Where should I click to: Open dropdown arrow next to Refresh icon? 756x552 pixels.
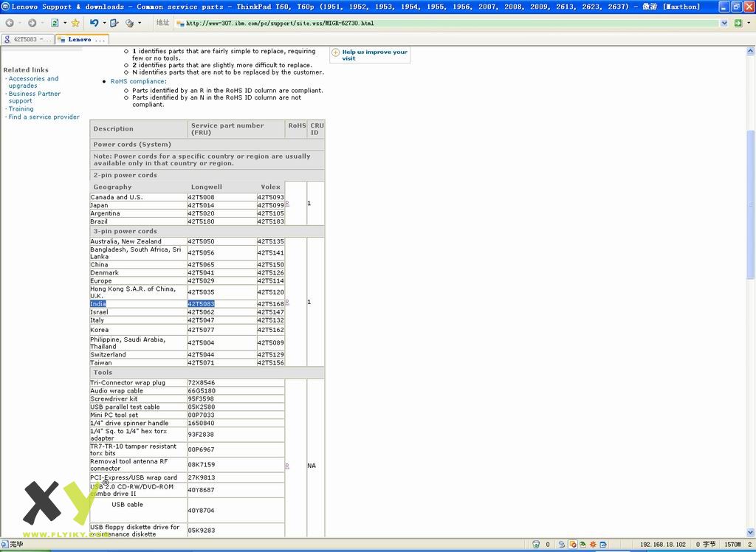65,23
